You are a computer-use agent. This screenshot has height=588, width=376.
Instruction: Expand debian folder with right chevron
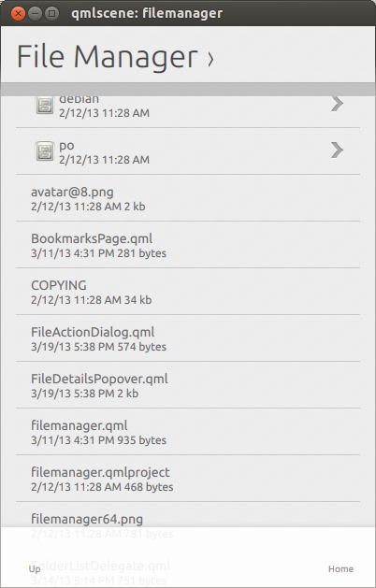pos(337,104)
